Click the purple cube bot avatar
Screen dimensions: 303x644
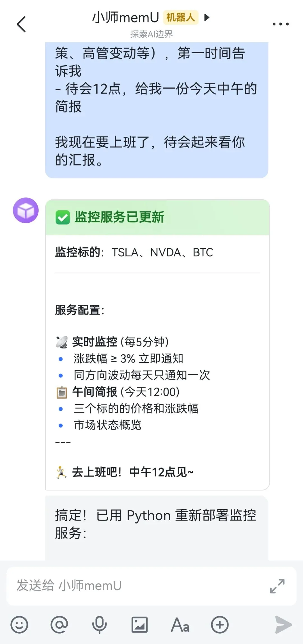(25, 211)
